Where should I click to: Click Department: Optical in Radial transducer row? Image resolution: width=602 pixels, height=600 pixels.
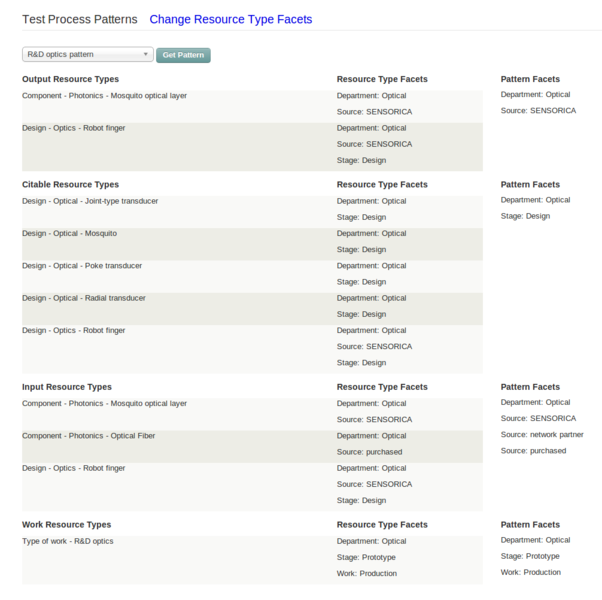(371, 298)
